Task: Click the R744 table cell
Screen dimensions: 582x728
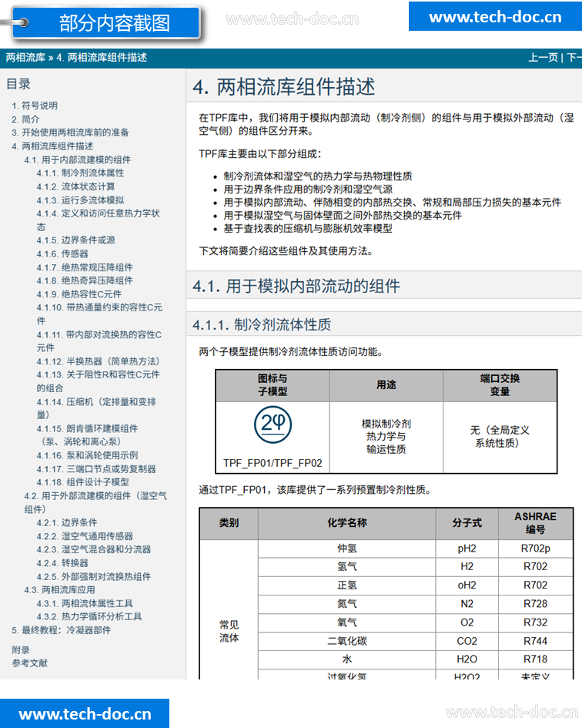Action: [535, 641]
